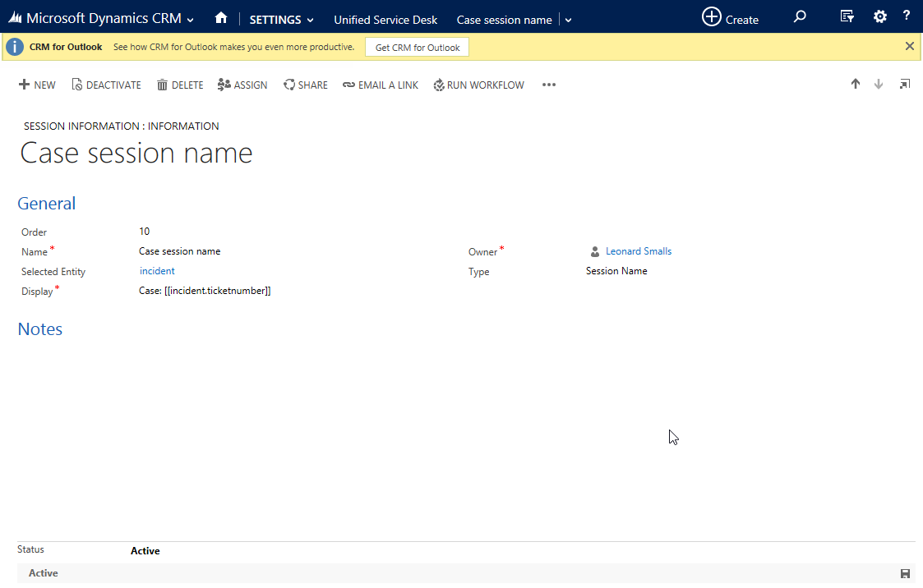Click the RUN WORKFLOW icon
Image resolution: width=923 pixels, height=588 pixels.
click(439, 85)
